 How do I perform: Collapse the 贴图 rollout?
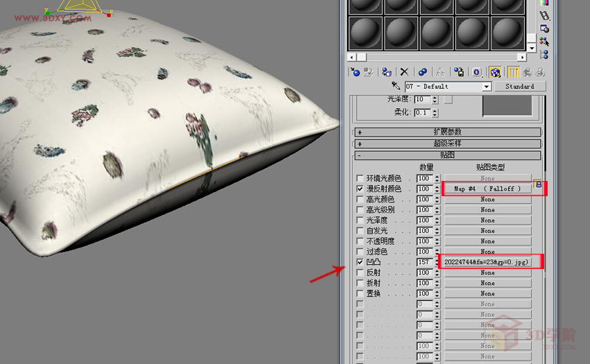pyautogui.click(x=448, y=155)
